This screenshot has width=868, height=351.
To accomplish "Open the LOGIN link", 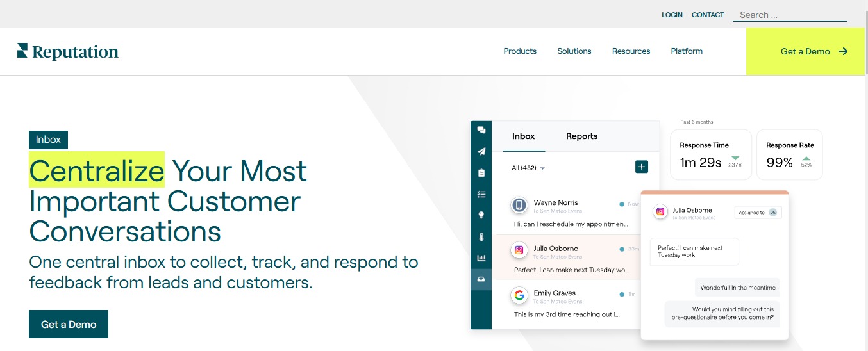I will tap(672, 15).
